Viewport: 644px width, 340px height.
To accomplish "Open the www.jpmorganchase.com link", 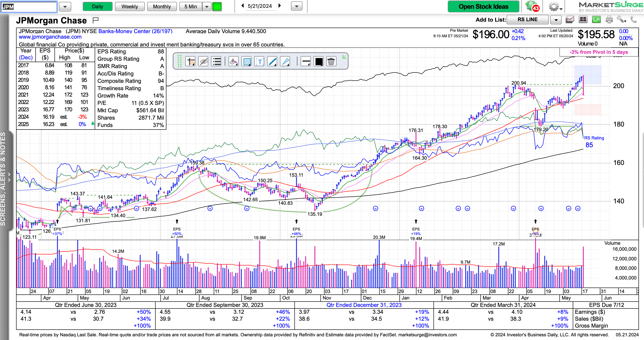I will pyautogui.click(x=50, y=37).
